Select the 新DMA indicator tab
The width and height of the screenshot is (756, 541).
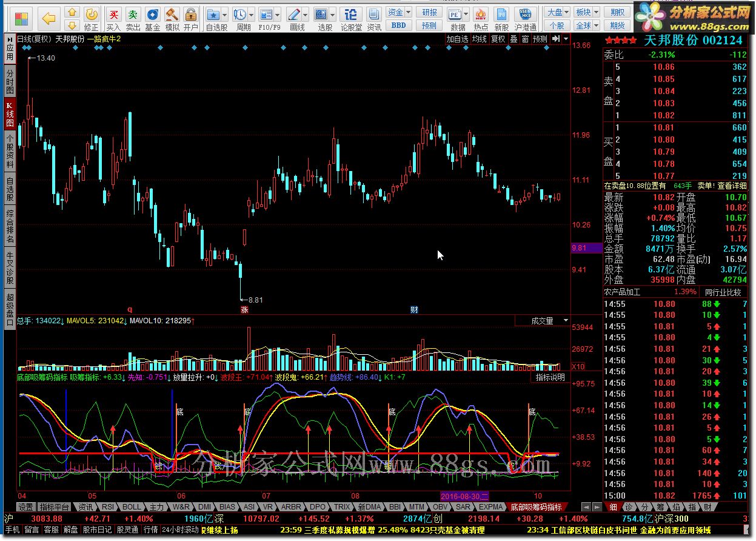click(369, 506)
